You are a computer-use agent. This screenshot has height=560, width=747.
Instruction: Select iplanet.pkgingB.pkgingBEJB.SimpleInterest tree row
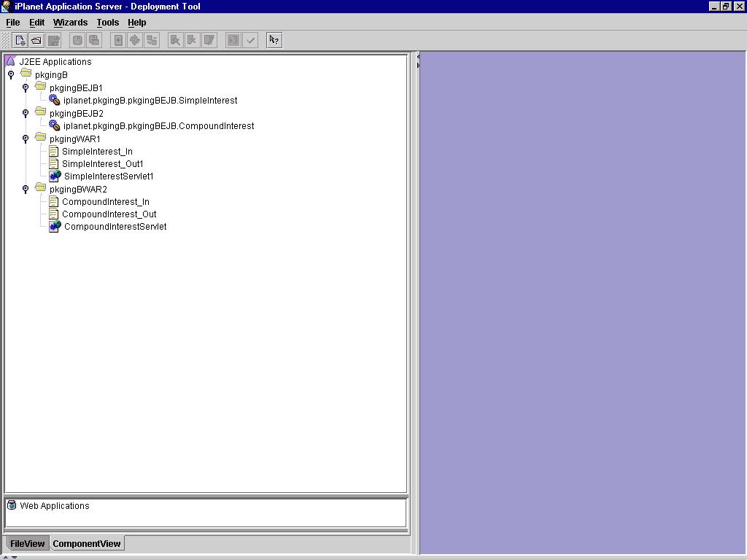150,101
